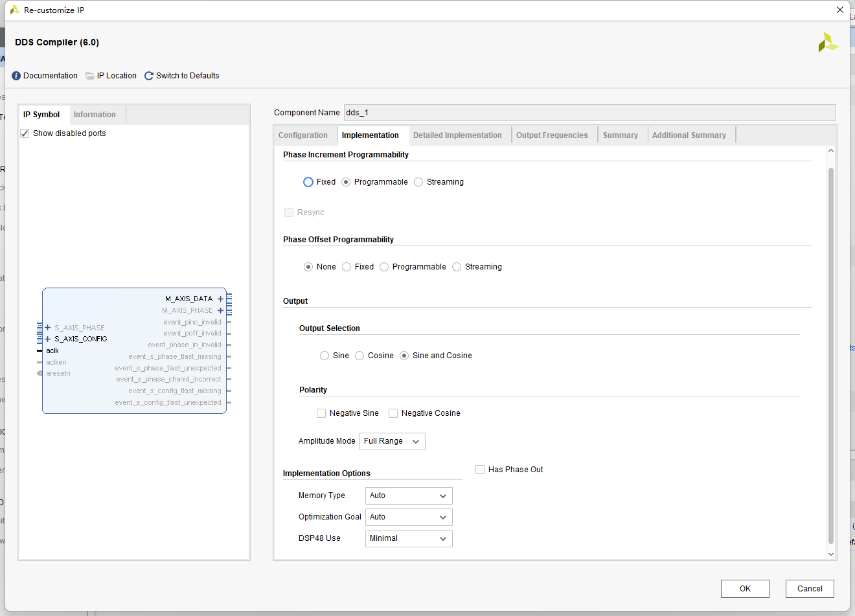Image resolution: width=855 pixels, height=616 pixels.
Task: Click the Vivado logo in title bar
Action: coord(15,10)
